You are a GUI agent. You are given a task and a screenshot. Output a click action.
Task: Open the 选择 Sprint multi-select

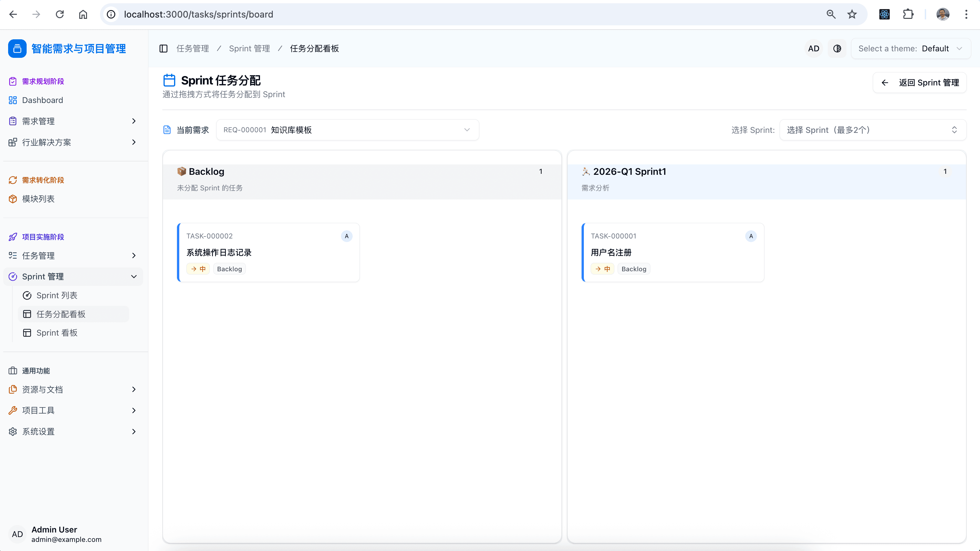(872, 130)
